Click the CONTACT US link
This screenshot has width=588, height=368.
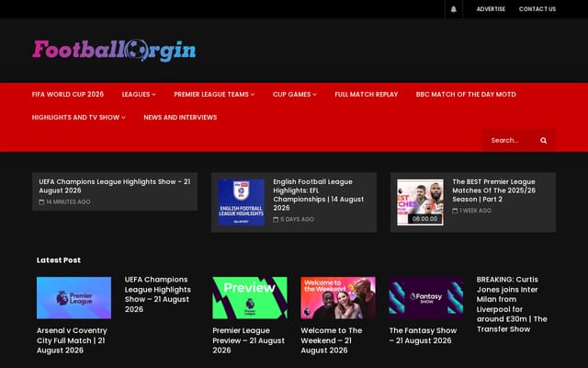point(537,9)
